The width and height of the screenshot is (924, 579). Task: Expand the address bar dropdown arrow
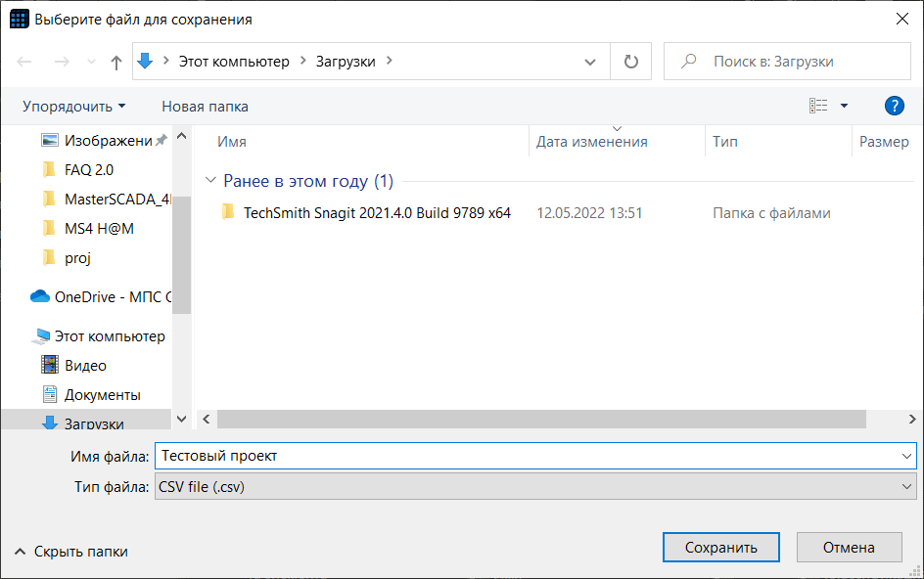pyautogui.click(x=590, y=61)
